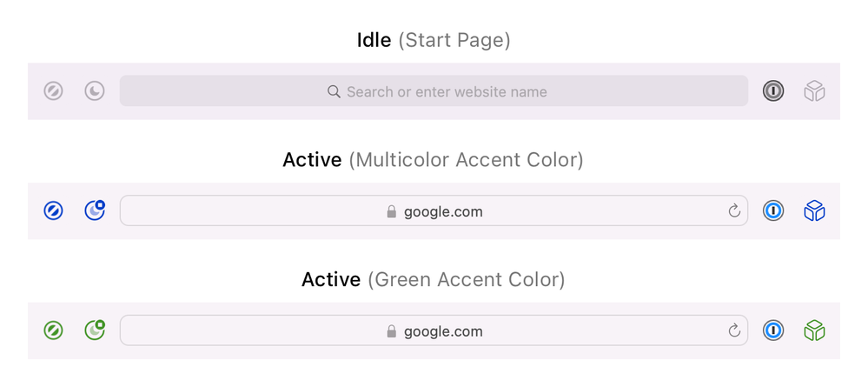Image resolution: width=868 pixels, height=387 pixels.
Task: Click the gray cube extension icon
Action: point(814,91)
